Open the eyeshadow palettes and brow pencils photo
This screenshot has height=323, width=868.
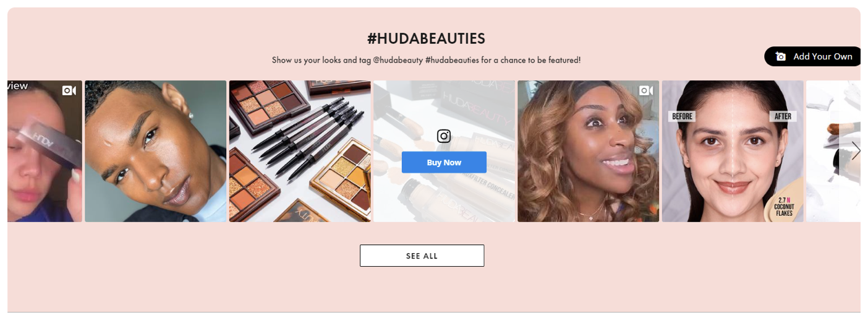coord(300,151)
